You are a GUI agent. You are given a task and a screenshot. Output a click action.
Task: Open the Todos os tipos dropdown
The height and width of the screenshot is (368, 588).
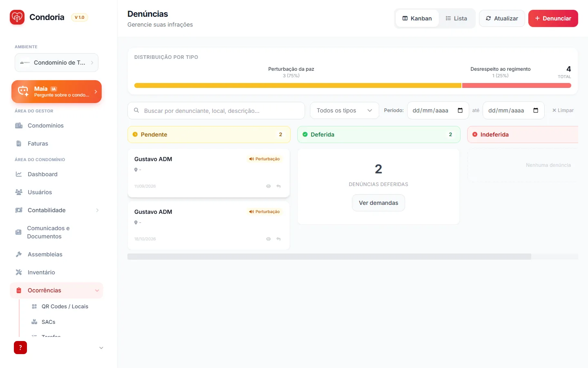(345, 110)
